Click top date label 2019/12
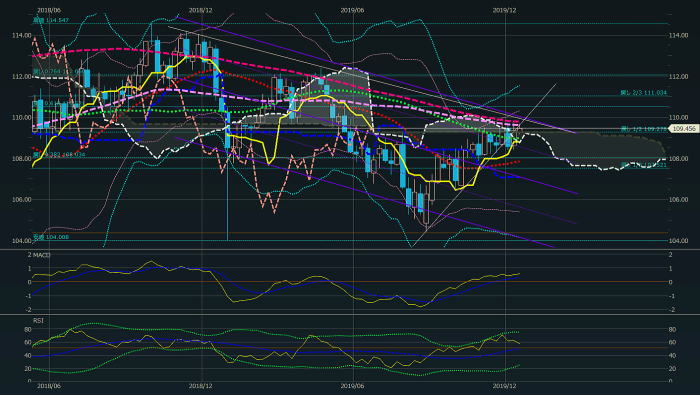This screenshot has width=700, height=395. coord(504,10)
